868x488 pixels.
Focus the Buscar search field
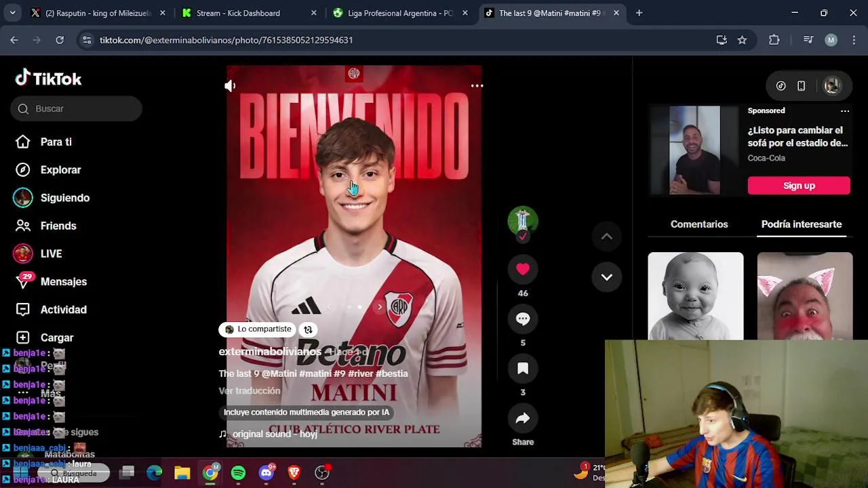pyautogui.click(x=76, y=108)
